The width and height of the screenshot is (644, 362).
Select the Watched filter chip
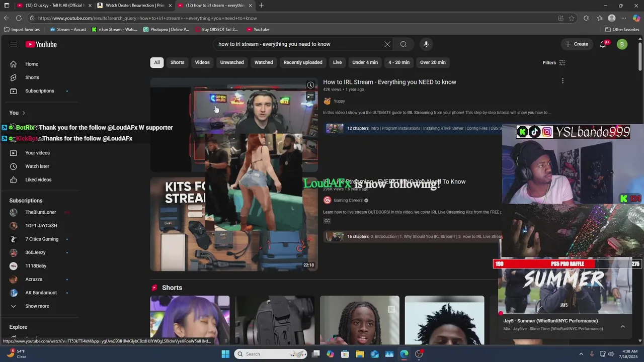click(x=264, y=63)
